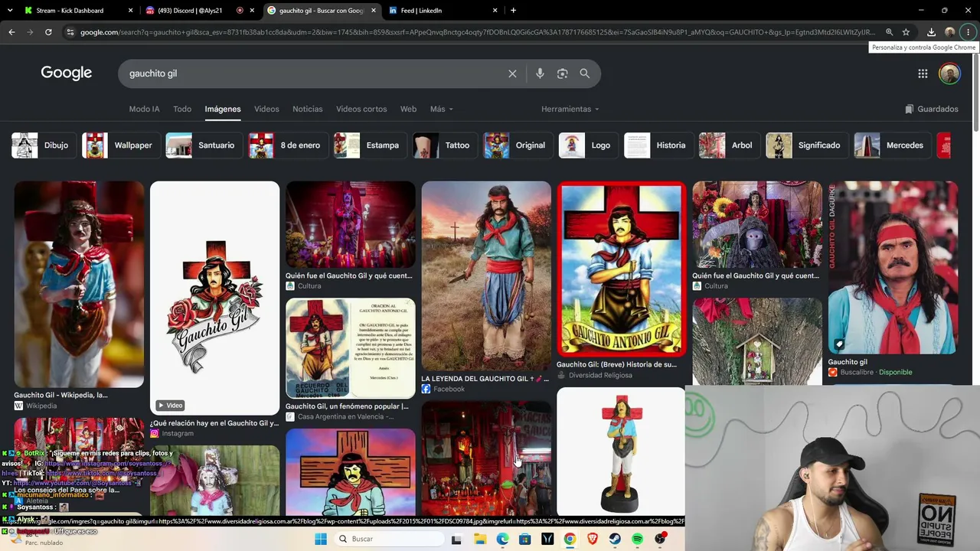Go to Google homepage via logo
The image size is (980, 551).
pos(67,73)
